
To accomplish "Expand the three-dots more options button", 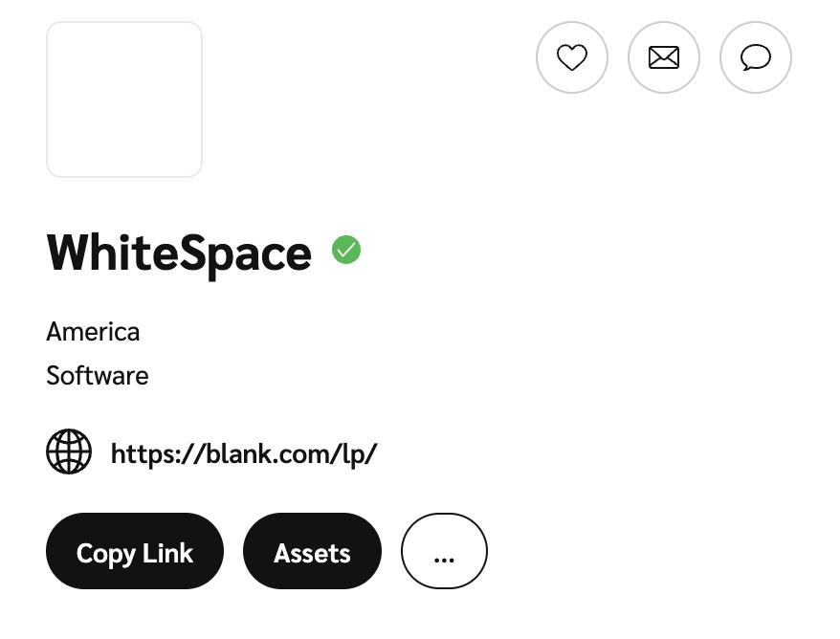I will (x=444, y=552).
